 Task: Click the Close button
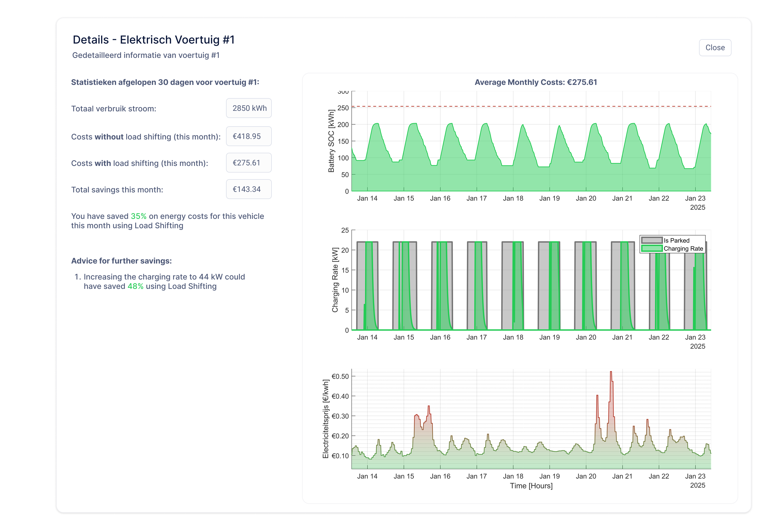point(715,48)
